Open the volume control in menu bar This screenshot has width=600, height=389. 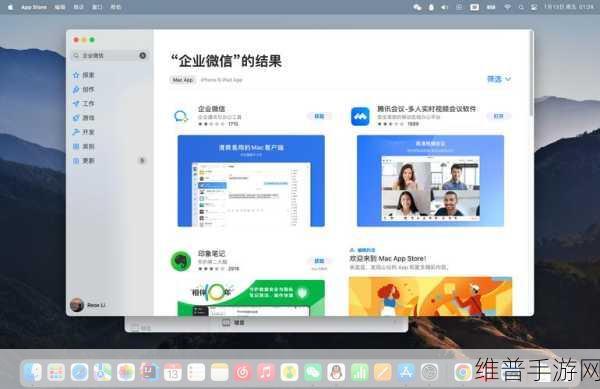[444, 7]
